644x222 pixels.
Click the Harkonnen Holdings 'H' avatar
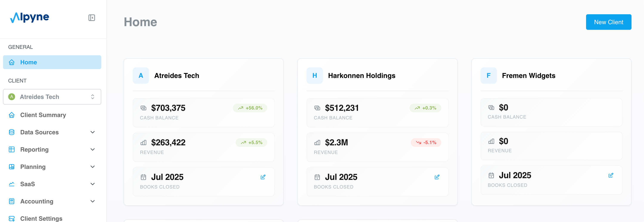(314, 75)
